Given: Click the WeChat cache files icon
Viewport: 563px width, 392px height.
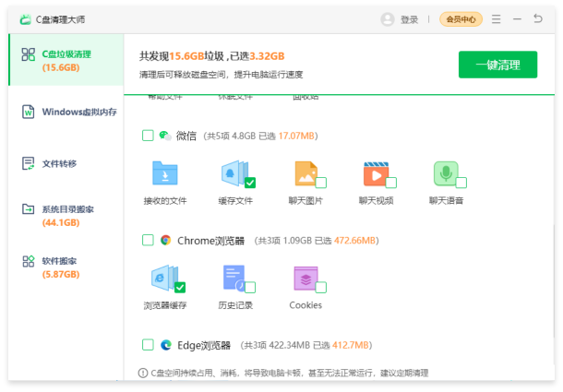Looking at the screenshot, I should point(234,173).
